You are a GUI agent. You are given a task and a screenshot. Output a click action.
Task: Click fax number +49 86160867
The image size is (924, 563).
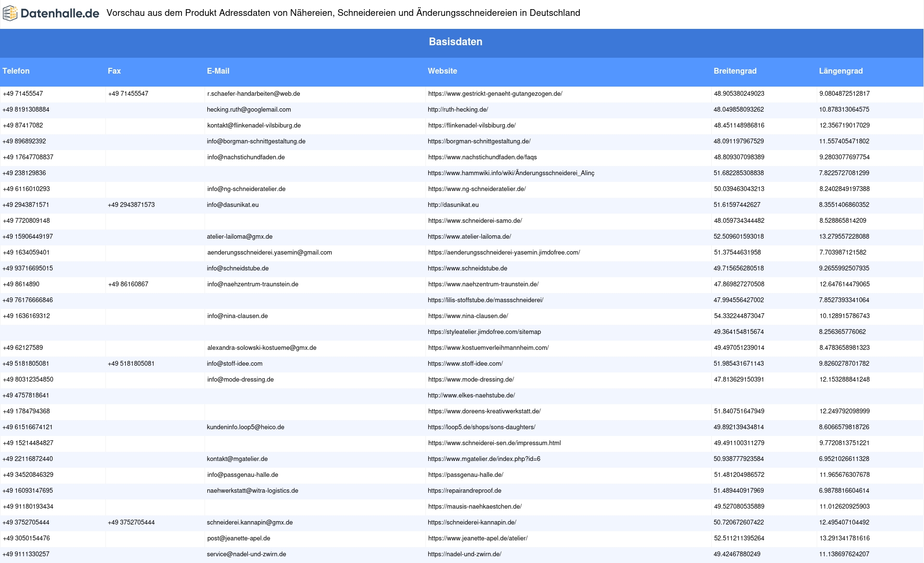pyautogui.click(x=128, y=284)
